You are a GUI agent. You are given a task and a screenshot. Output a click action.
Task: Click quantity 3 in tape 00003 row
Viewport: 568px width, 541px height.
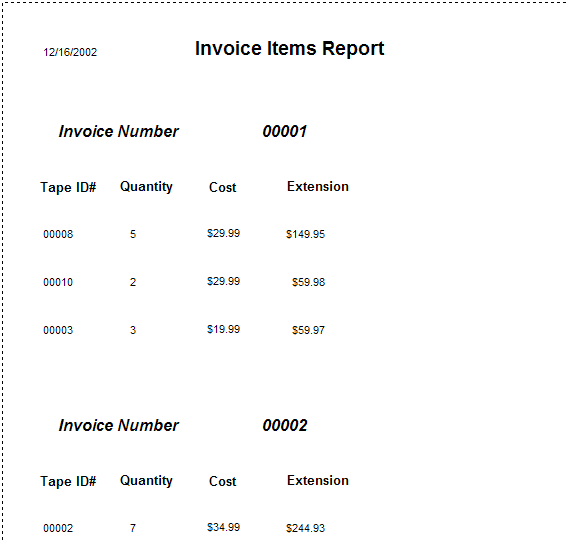point(133,330)
